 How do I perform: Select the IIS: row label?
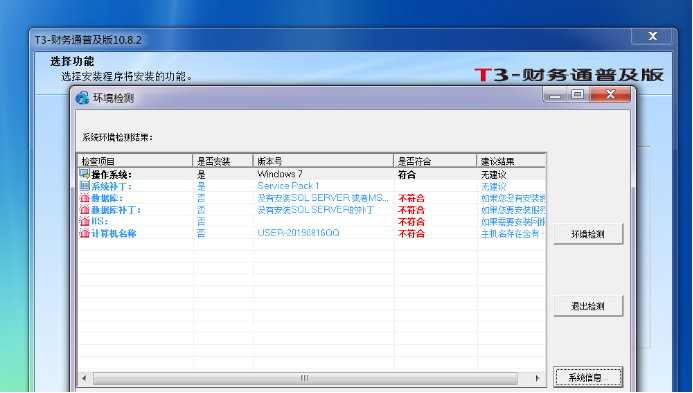(99, 221)
